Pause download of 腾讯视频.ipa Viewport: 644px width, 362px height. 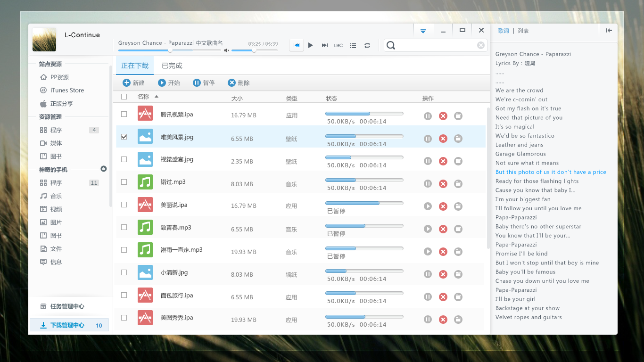click(x=428, y=116)
